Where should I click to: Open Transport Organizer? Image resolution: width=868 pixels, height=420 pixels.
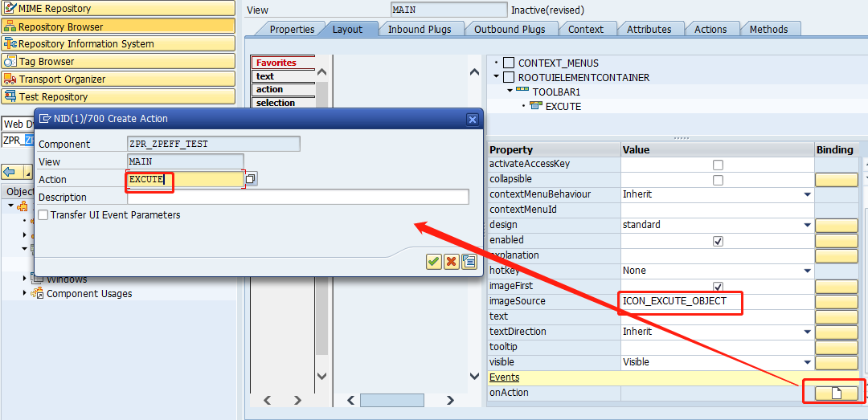[x=118, y=80]
